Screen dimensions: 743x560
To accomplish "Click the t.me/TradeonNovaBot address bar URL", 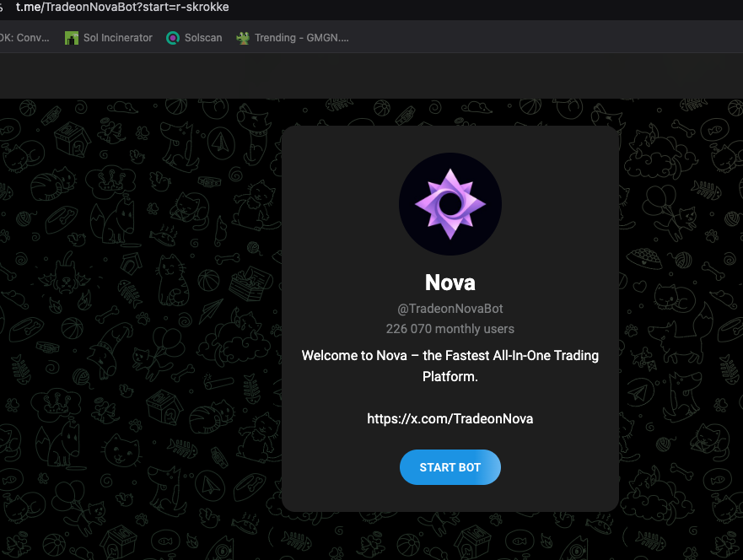I will (122, 7).
